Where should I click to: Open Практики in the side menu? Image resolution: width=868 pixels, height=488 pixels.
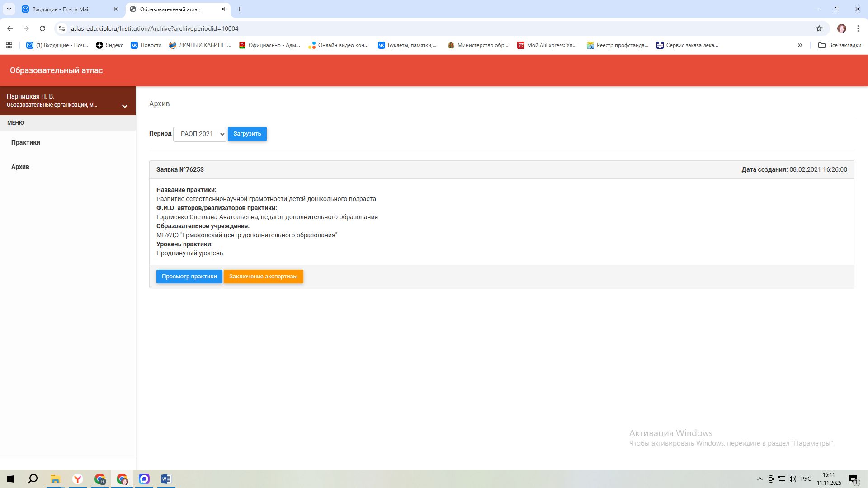(x=26, y=142)
